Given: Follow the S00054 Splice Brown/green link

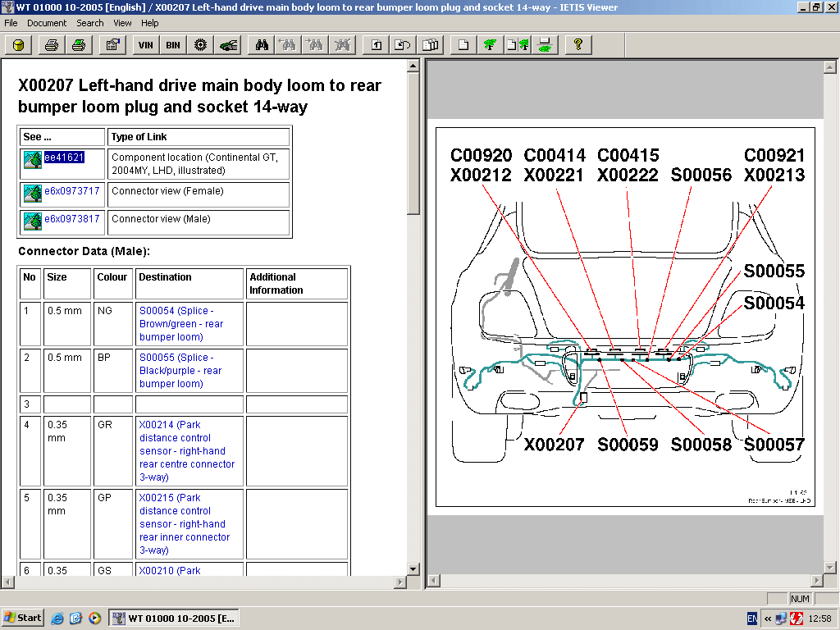Looking at the screenshot, I should tap(181, 323).
